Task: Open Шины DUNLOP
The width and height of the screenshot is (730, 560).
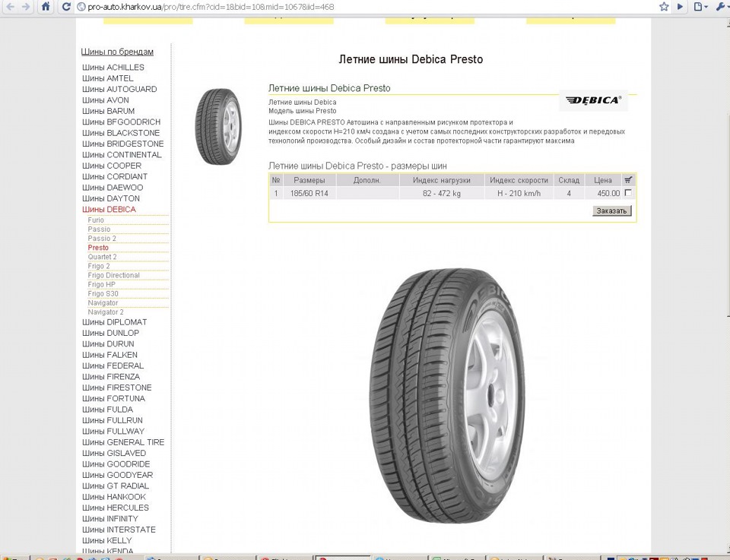Action: 110,333
